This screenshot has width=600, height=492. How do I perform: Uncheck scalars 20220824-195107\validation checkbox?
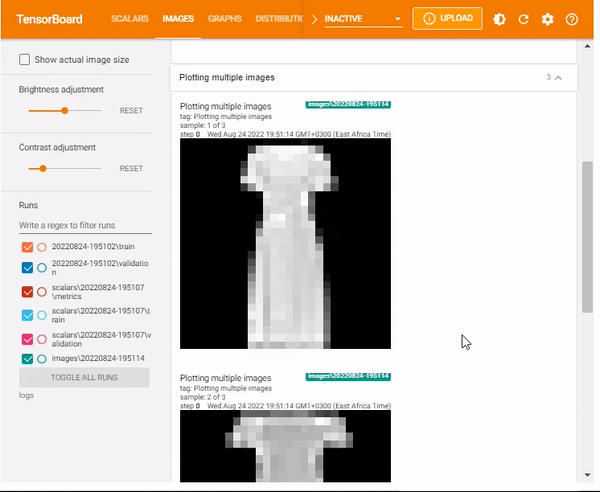27,339
